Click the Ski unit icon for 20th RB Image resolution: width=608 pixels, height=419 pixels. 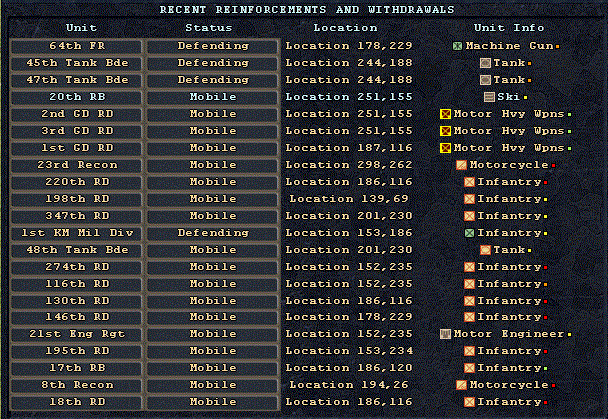point(489,97)
